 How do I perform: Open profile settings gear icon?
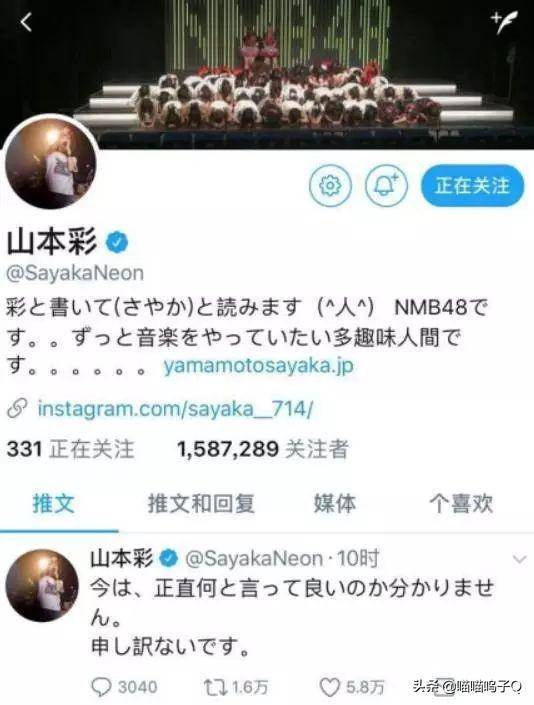click(x=330, y=186)
